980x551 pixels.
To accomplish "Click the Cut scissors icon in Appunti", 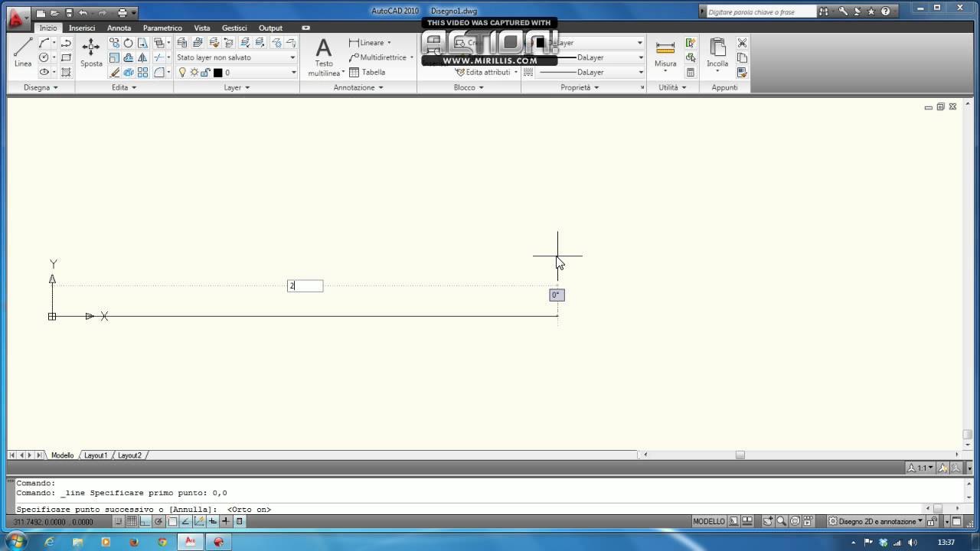I will pos(742,43).
